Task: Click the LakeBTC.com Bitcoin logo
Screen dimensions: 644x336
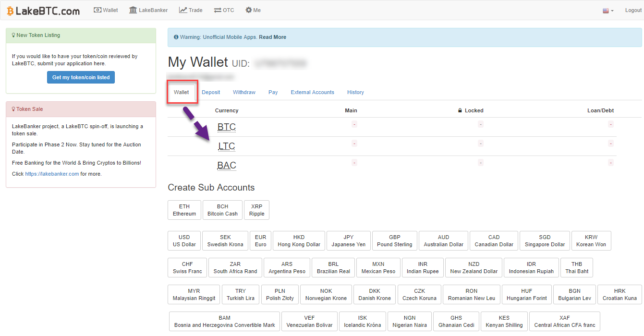Action: (43, 11)
